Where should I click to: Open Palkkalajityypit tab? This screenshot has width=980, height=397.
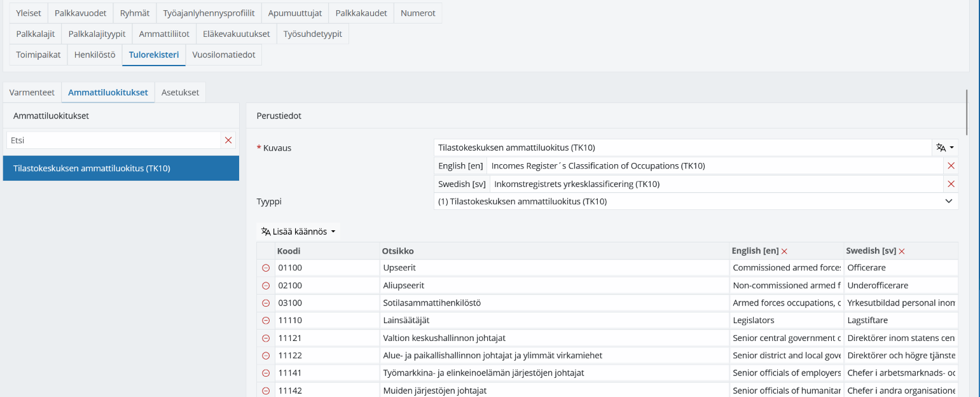(x=97, y=34)
